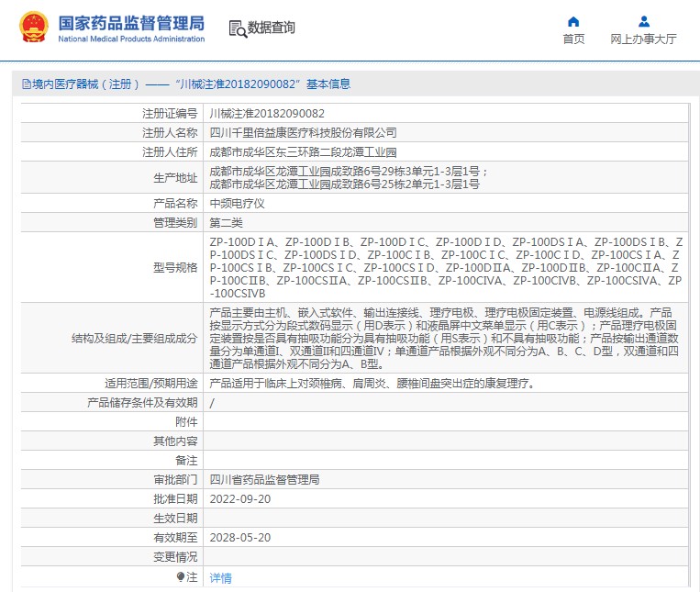This screenshot has height=592, width=700.
Task: Click the 结构及组成/主要组成成分 label
Action: (134, 339)
